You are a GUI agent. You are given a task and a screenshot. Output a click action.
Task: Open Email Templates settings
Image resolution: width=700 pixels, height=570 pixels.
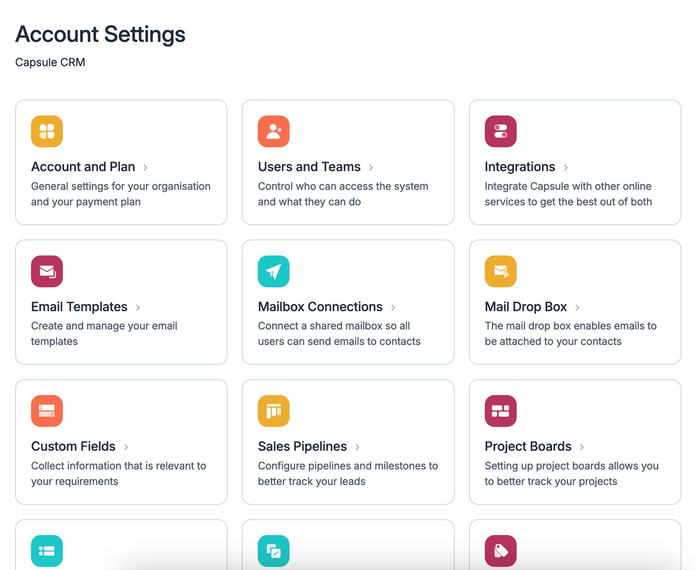pyautogui.click(x=79, y=307)
